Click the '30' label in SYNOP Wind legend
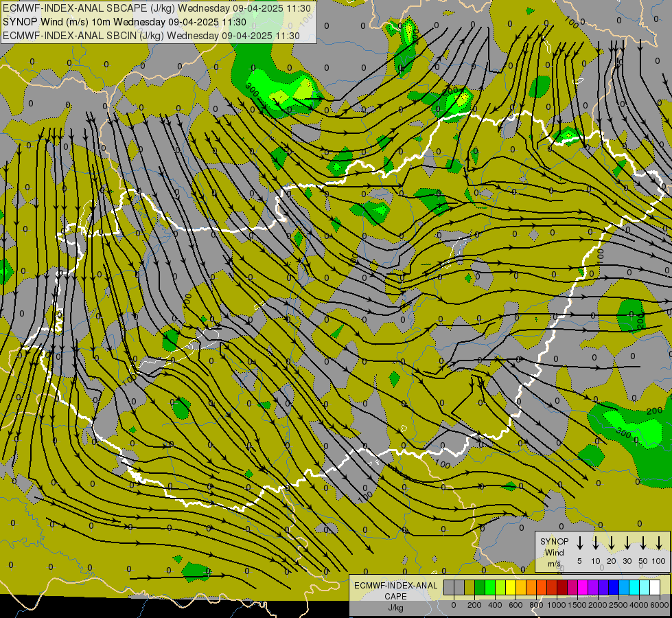Image resolution: width=672 pixels, height=618 pixels. [x=627, y=561]
